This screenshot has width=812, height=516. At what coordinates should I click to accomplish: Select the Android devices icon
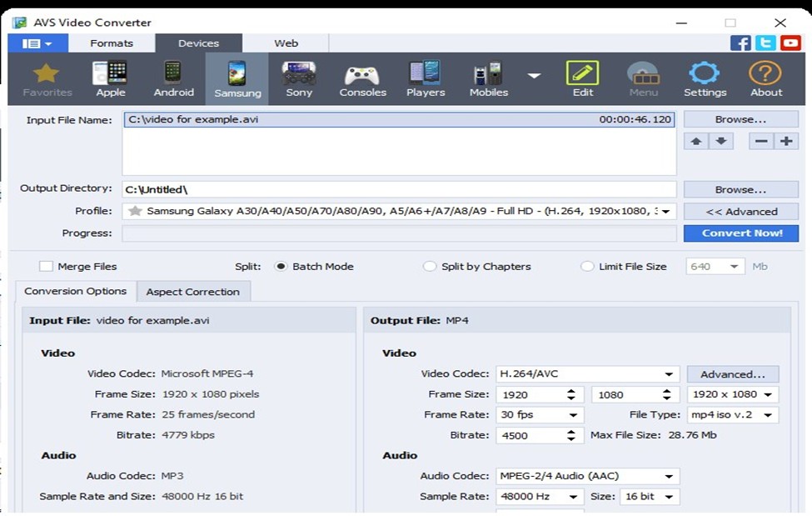tap(173, 79)
